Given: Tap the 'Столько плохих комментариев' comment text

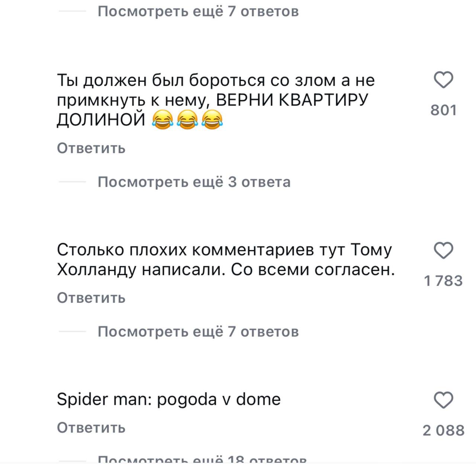Looking at the screenshot, I should 224,250.
